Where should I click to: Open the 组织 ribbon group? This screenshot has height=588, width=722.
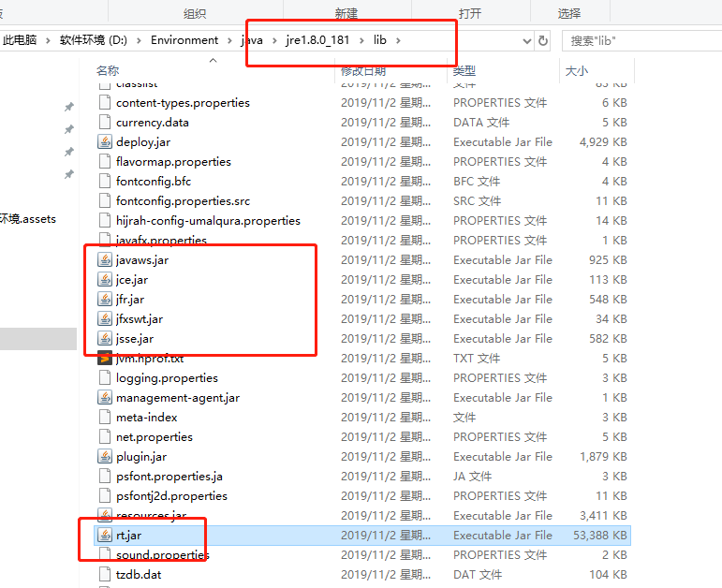tap(195, 13)
